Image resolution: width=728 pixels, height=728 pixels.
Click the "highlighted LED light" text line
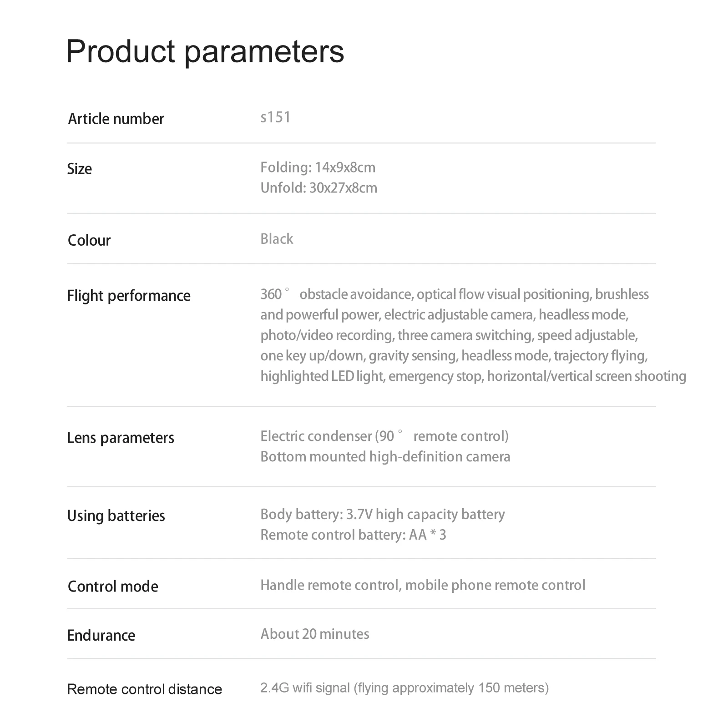coord(323,376)
